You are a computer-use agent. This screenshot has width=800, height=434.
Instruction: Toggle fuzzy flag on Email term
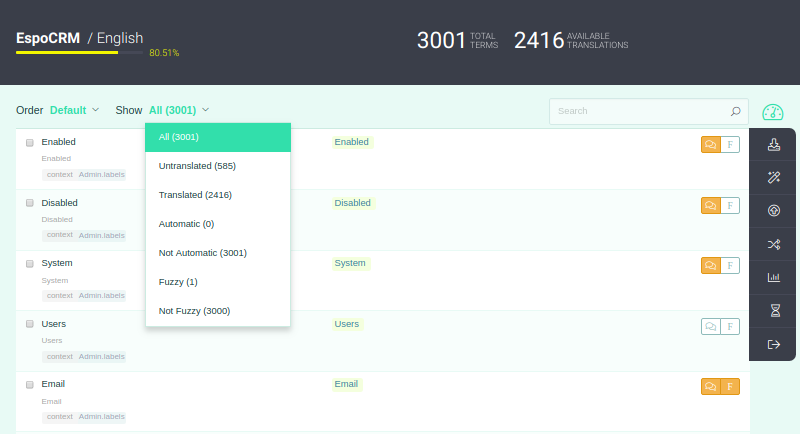[x=730, y=387]
